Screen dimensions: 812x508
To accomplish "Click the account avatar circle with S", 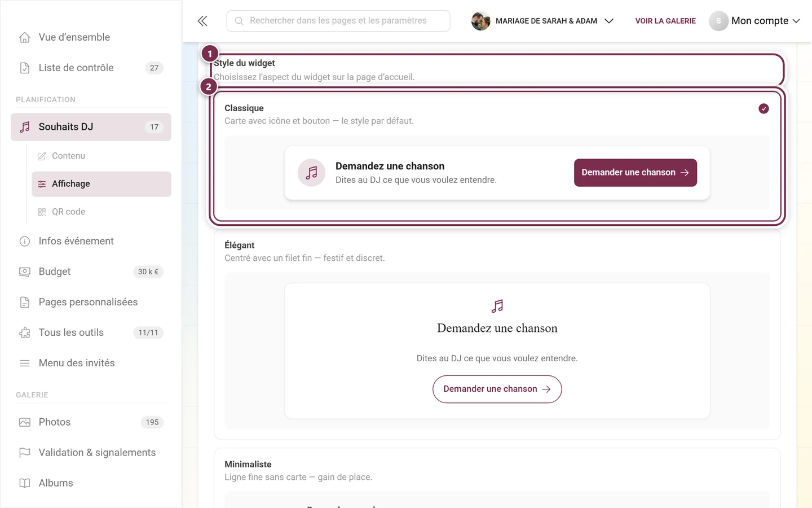I will (718, 21).
